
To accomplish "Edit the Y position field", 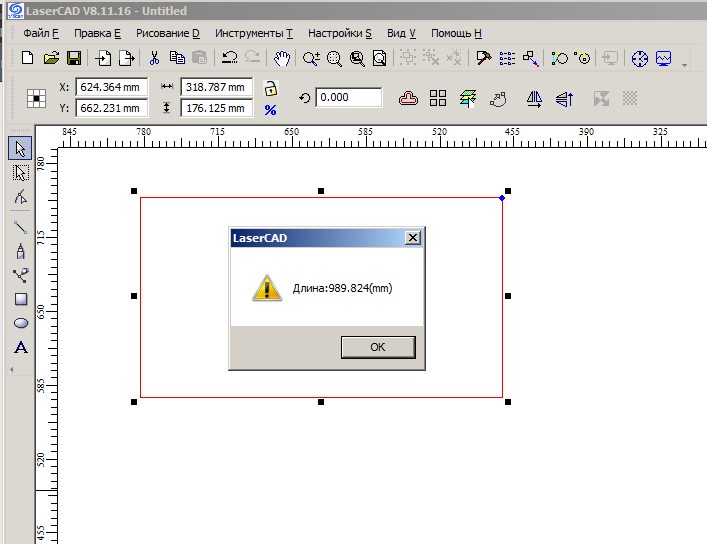I will click(x=111, y=108).
